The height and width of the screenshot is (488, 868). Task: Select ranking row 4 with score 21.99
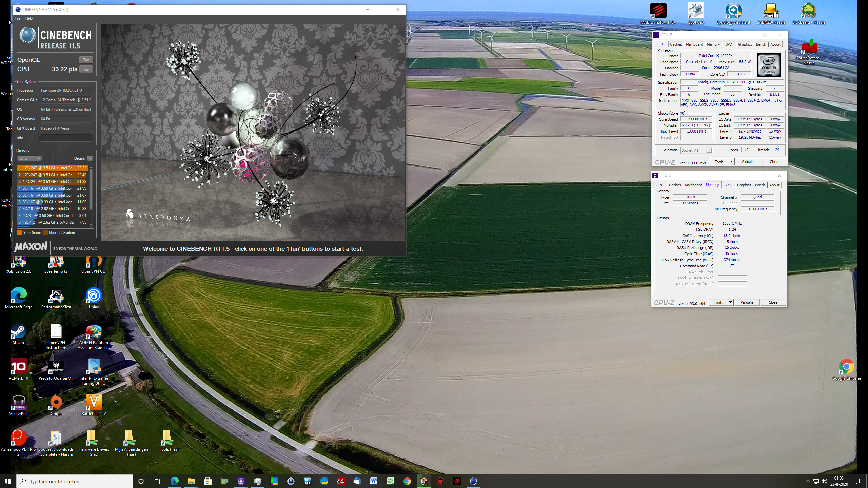click(53, 188)
